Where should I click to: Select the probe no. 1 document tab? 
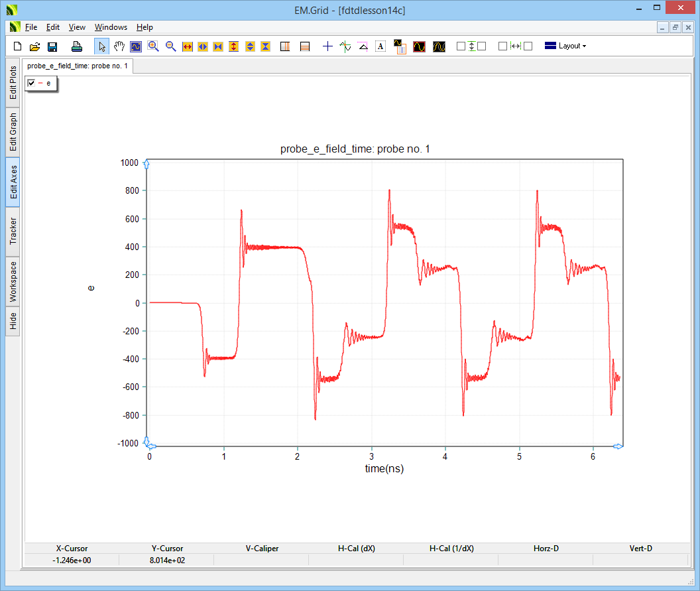78,66
